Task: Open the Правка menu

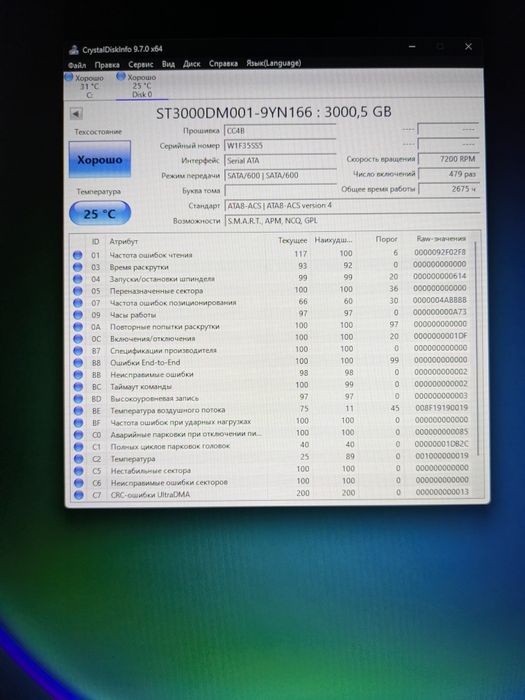Action: tap(107, 65)
